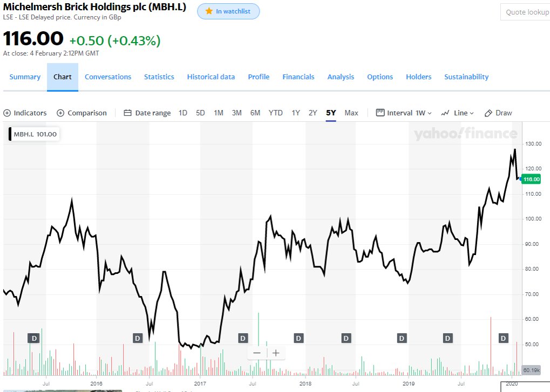Viewport: 550px width, 392px height.
Task: Set chart range to 6M
Action: point(255,113)
